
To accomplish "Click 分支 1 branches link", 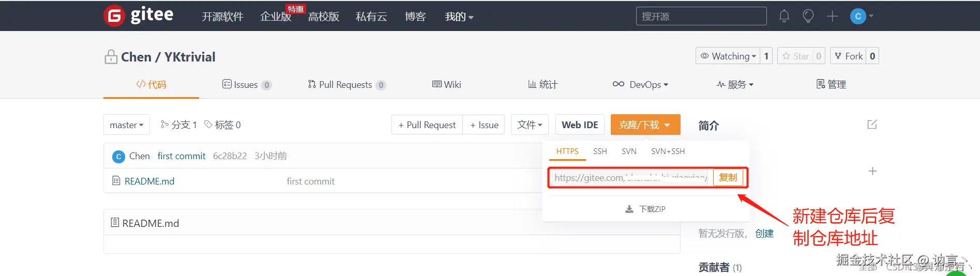I will (x=178, y=125).
